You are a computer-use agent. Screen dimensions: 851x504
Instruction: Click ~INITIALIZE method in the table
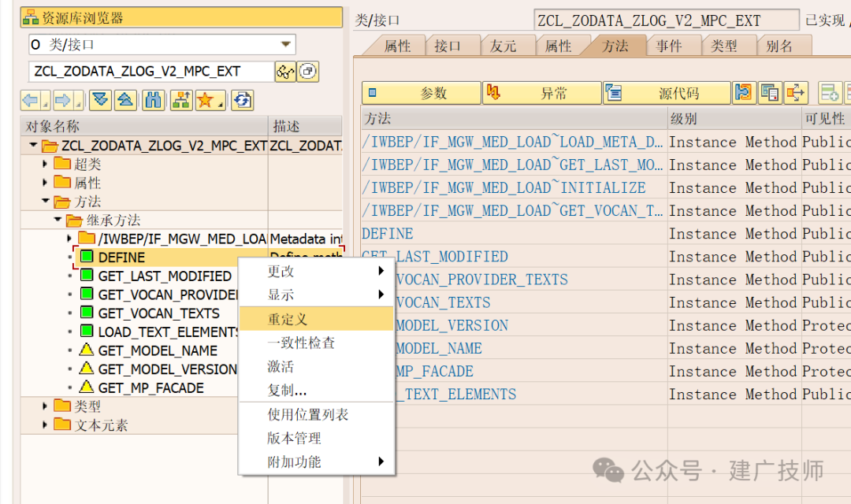click(504, 187)
